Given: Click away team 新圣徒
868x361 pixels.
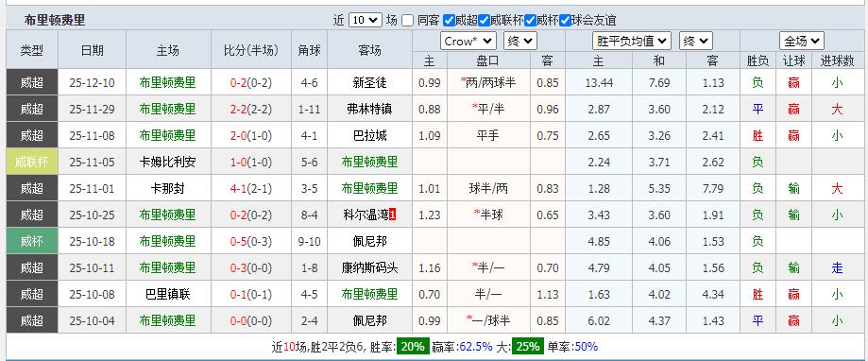Looking at the screenshot, I should [x=369, y=82].
